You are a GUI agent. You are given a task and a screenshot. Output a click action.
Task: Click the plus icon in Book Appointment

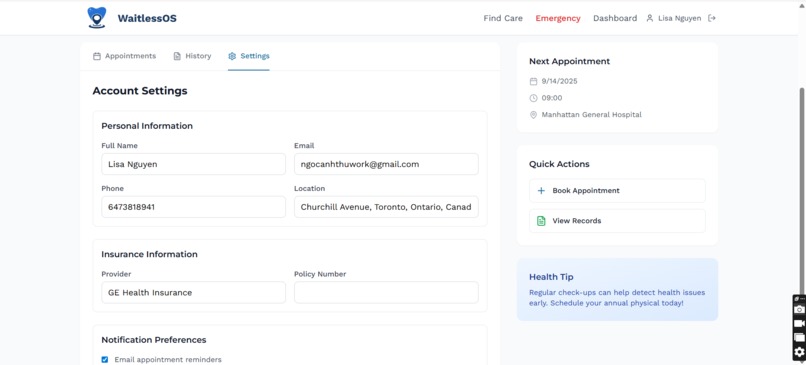click(541, 191)
